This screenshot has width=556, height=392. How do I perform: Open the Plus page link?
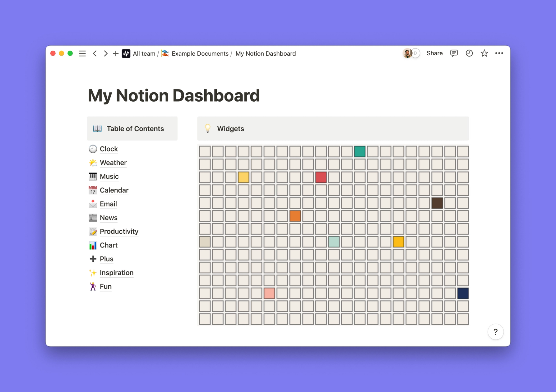(106, 259)
